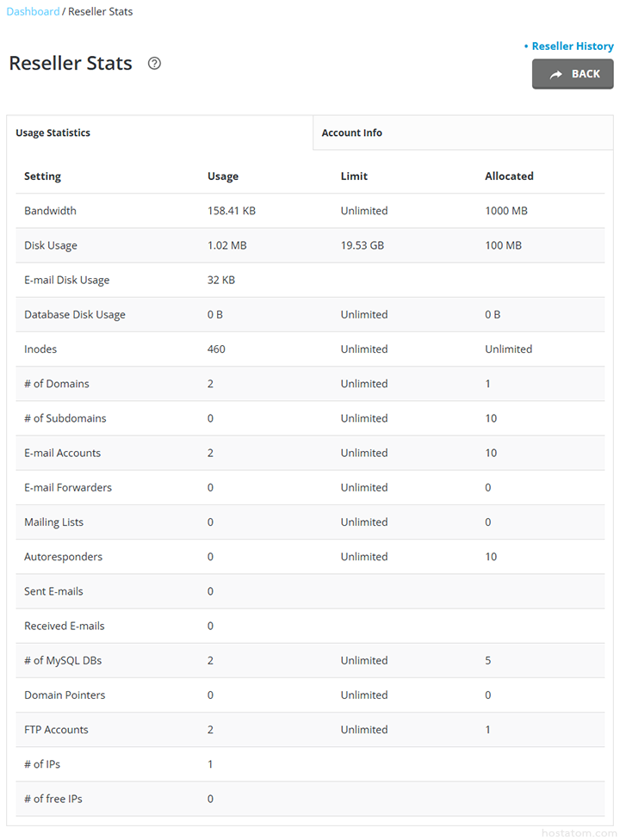Screen dimensions: 620x840
Task: Click the Back button
Action: click(x=573, y=74)
